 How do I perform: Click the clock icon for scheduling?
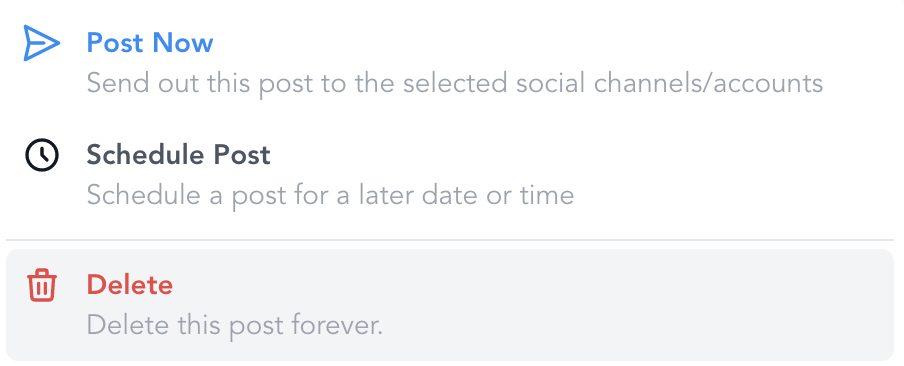click(42, 156)
